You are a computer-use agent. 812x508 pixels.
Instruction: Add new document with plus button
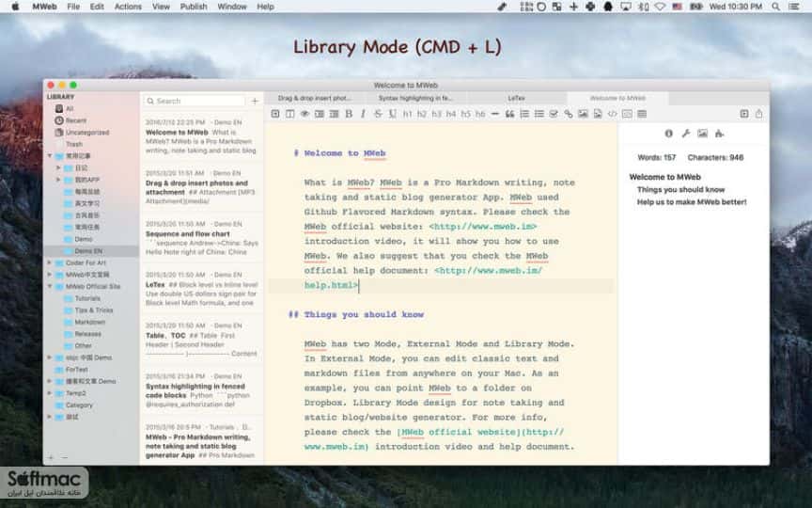(x=255, y=101)
